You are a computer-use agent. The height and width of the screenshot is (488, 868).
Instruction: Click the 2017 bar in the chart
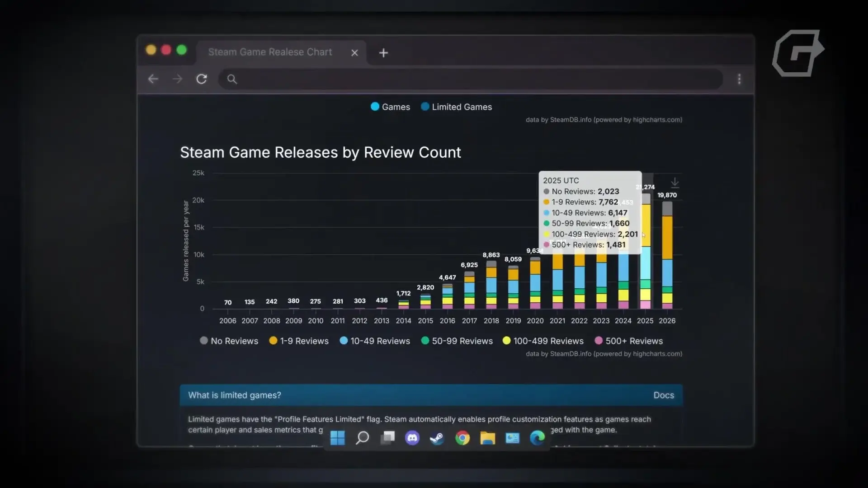tap(469, 290)
